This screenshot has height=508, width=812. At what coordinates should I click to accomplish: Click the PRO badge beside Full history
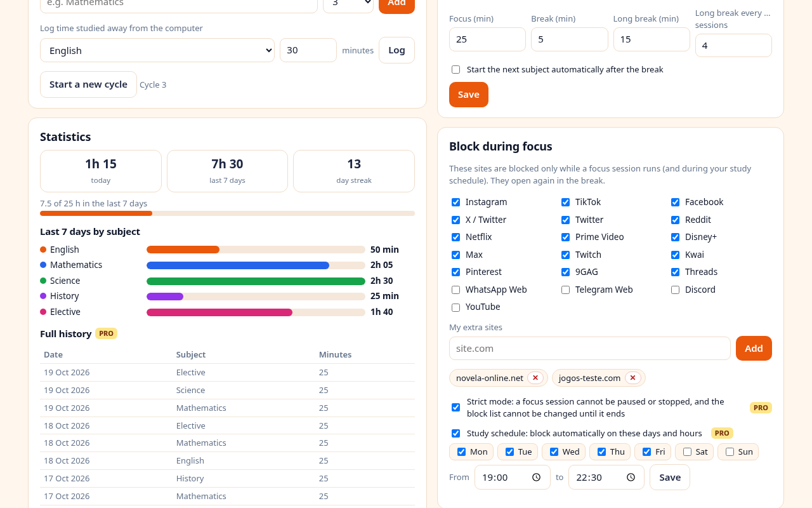[x=106, y=333]
